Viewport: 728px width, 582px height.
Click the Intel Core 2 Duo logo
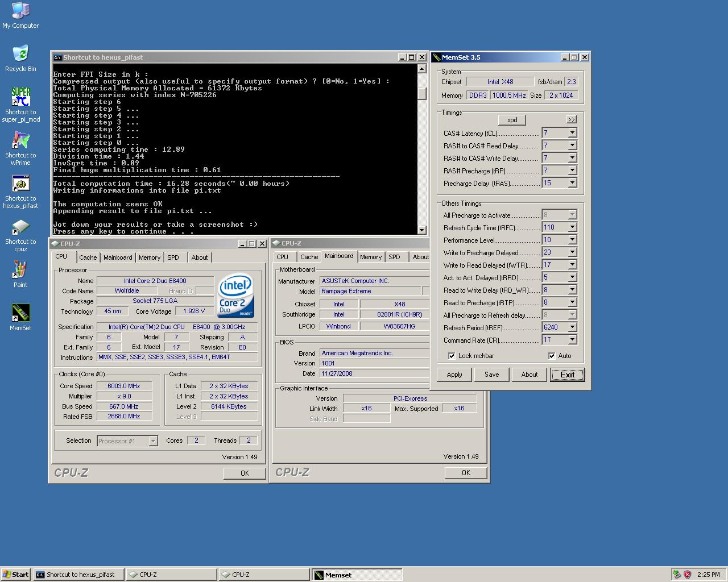[x=235, y=296]
